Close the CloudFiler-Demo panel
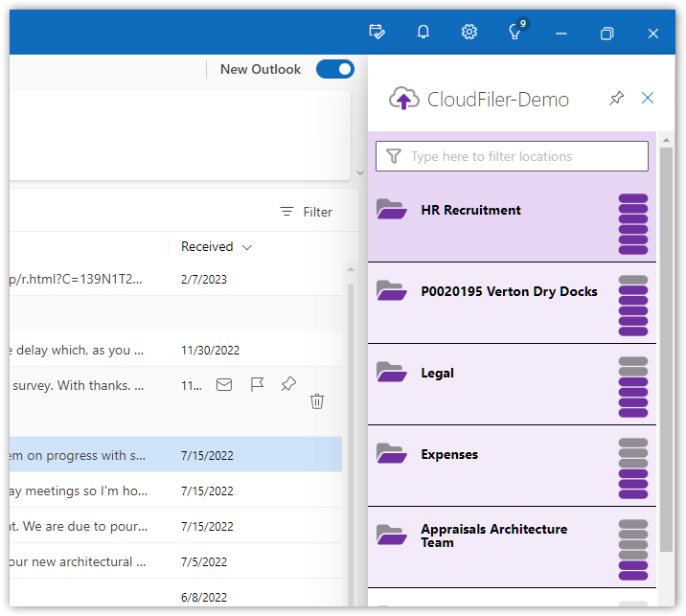 coord(648,99)
